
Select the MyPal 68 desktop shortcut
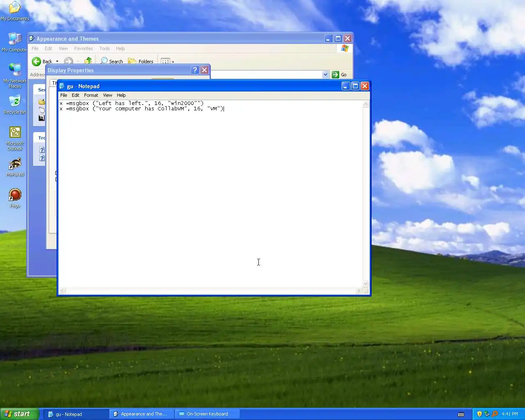pyautogui.click(x=15, y=167)
